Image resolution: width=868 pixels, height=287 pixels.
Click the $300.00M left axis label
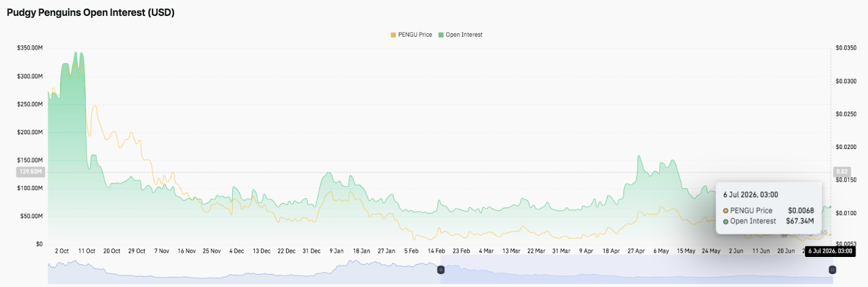coord(30,76)
